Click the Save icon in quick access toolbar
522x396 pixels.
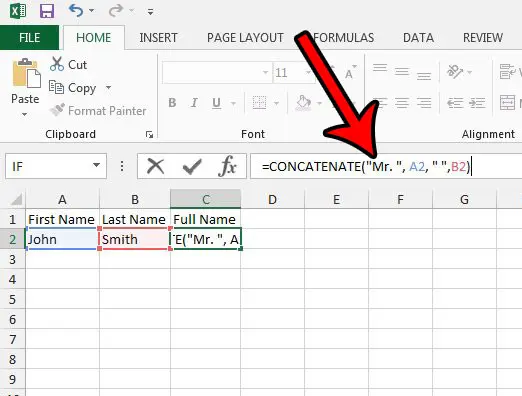click(47, 11)
